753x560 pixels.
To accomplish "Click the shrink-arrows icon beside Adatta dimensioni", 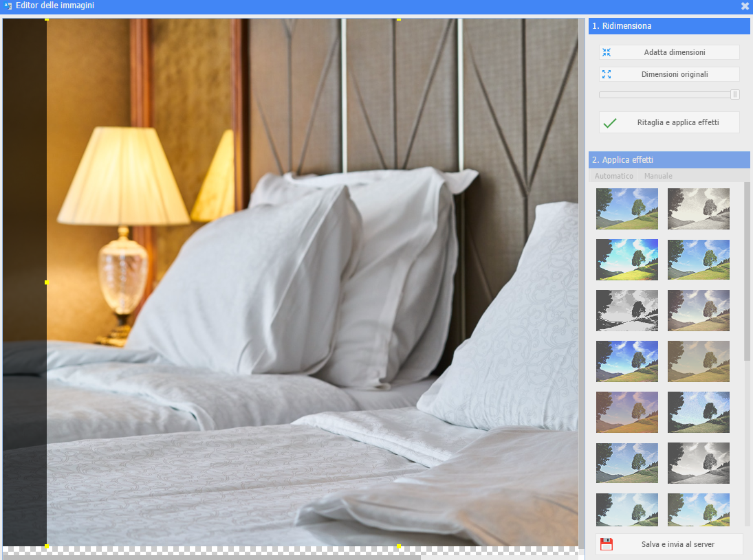I will coord(607,52).
